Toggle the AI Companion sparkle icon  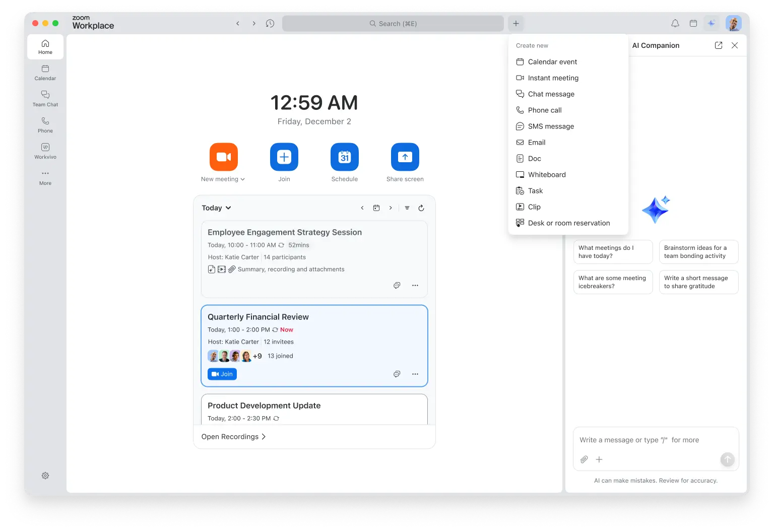pyautogui.click(x=711, y=23)
